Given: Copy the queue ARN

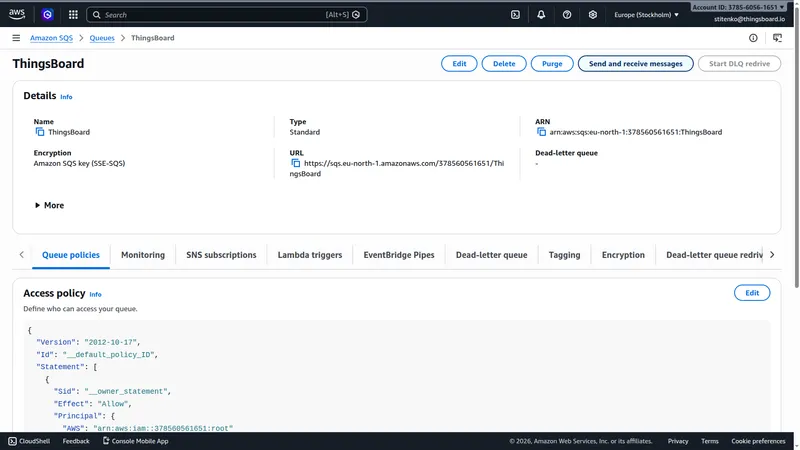Looking at the screenshot, I should pos(541,132).
